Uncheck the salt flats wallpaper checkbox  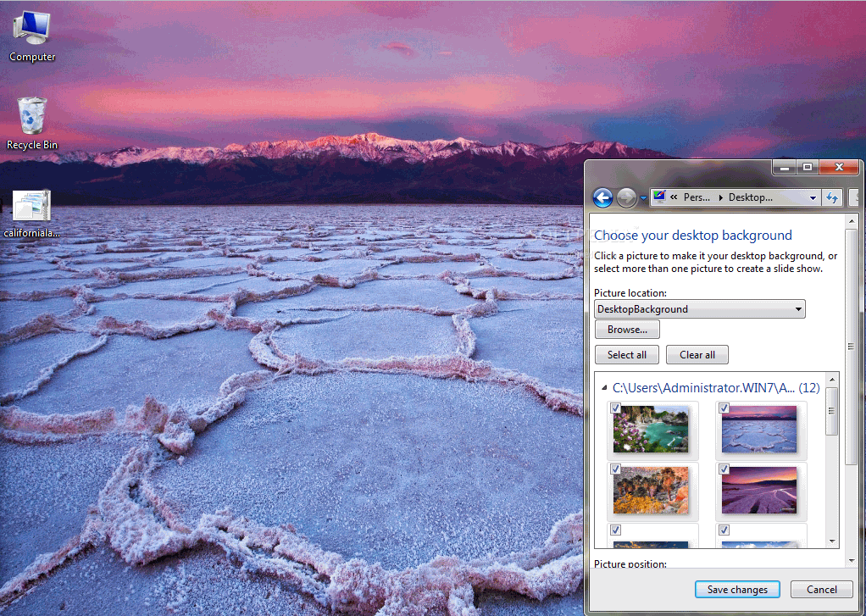click(x=724, y=408)
